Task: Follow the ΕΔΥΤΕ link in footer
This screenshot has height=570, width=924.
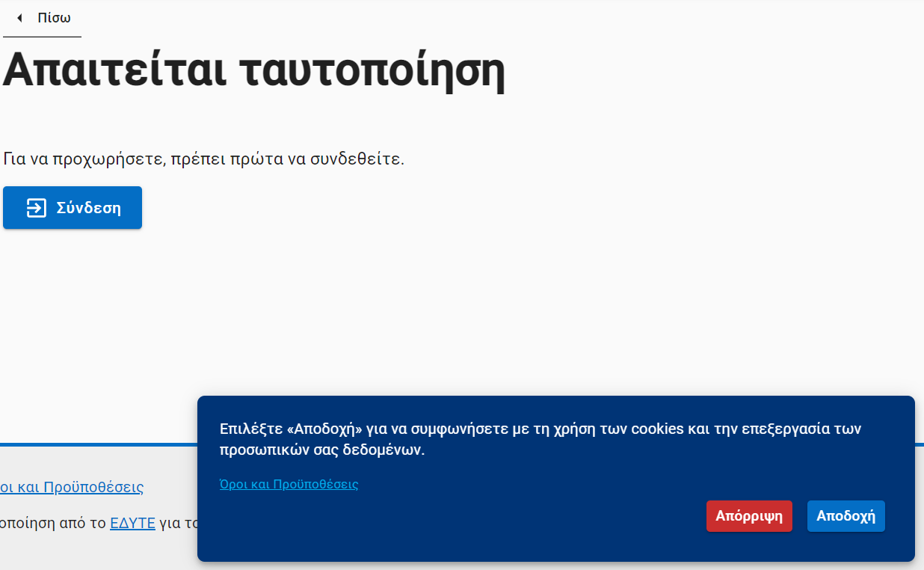Action: tap(132, 523)
